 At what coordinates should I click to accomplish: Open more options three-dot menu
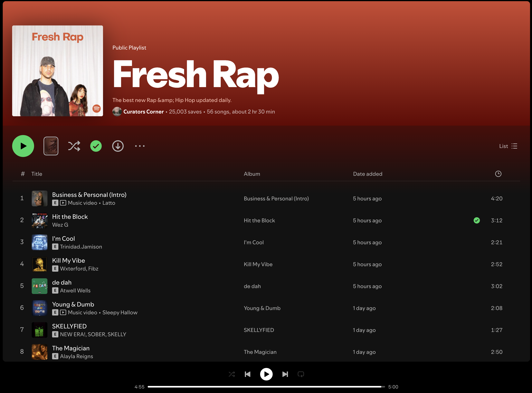(140, 146)
